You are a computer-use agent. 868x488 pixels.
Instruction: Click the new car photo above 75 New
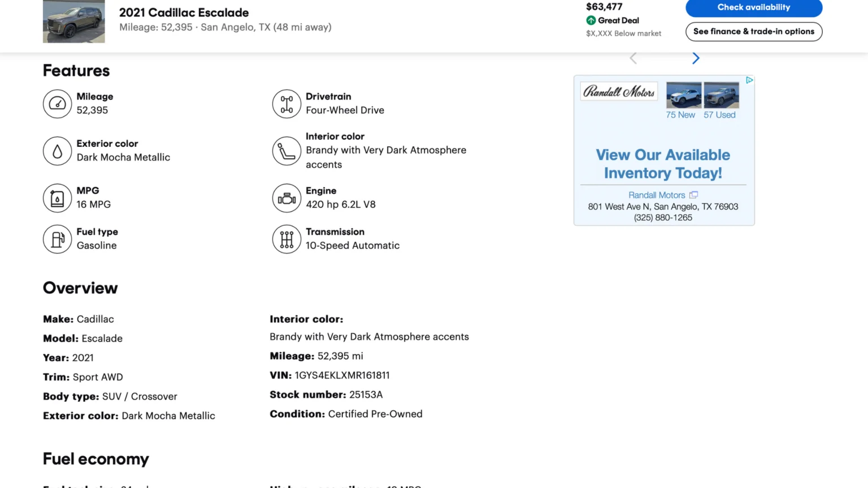[x=684, y=95]
